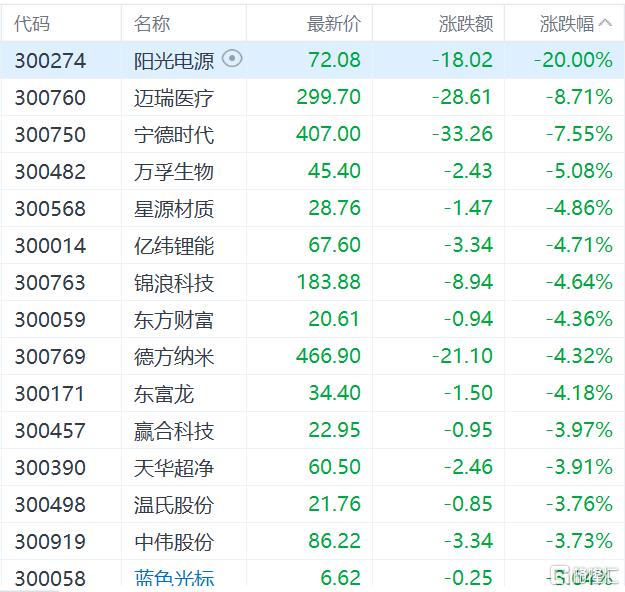The image size is (625, 592).
Task: Sort by 名称 column header
Action: [x=152, y=24]
